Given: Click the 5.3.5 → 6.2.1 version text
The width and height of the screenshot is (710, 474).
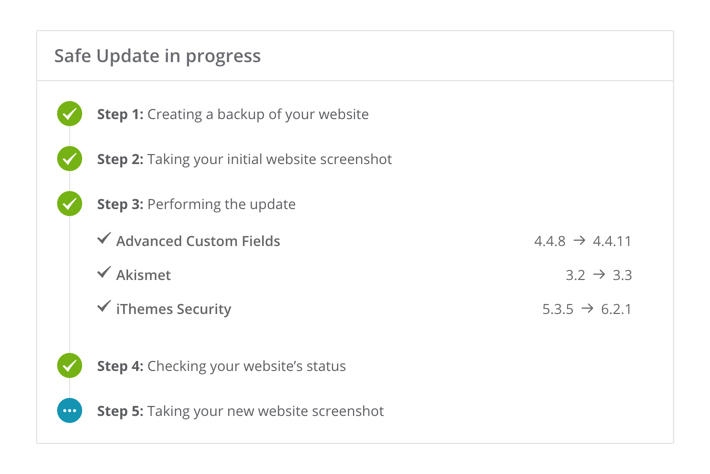Looking at the screenshot, I should [x=586, y=310].
